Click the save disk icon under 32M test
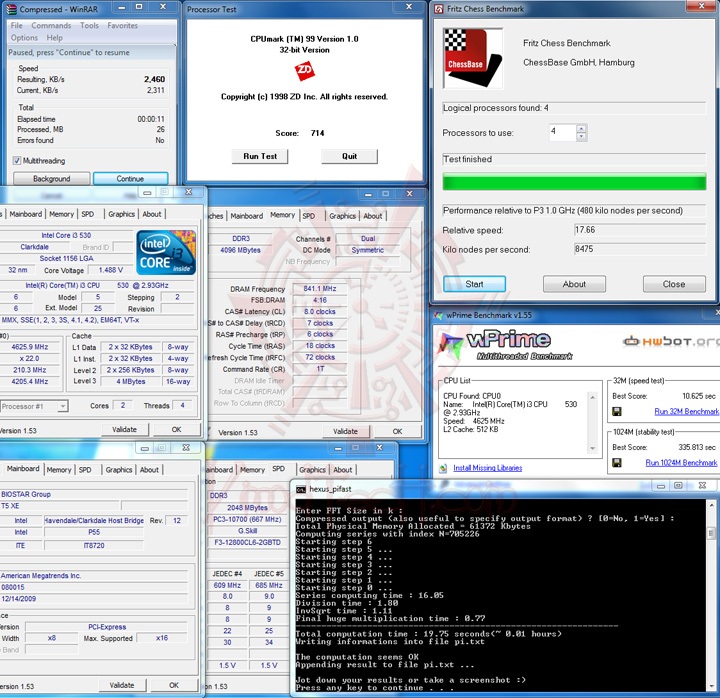720x698 pixels. click(617, 411)
